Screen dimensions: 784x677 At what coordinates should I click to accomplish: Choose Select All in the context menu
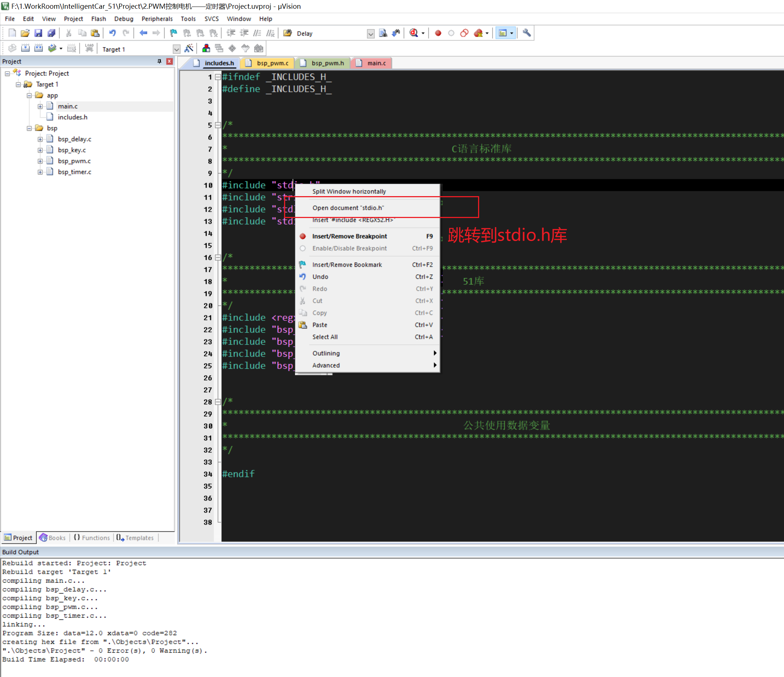coord(367,337)
